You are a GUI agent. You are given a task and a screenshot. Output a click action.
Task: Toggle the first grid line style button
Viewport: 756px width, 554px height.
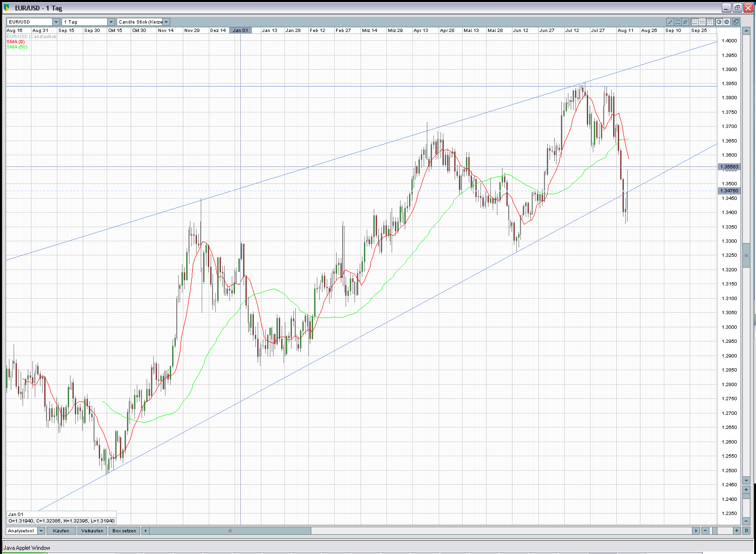click(695, 22)
